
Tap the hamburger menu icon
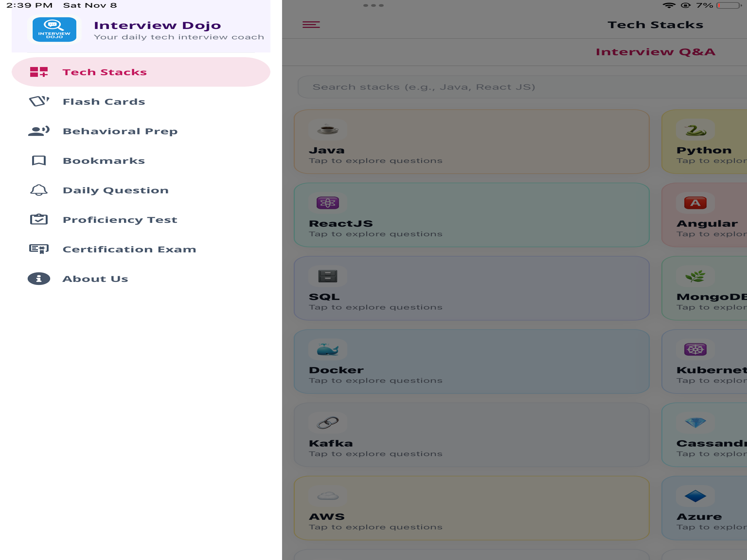(x=311, y=25)
